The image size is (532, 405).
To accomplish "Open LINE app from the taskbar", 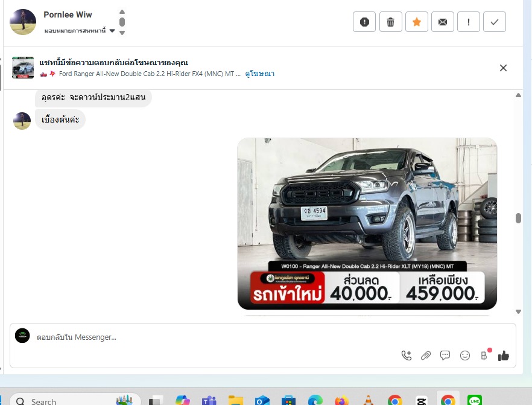I will (475, 400).
